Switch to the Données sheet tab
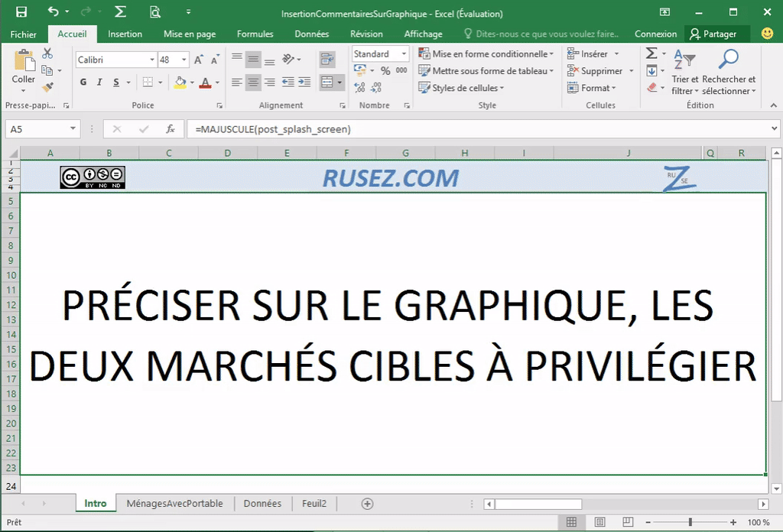Viewport: 783px width, 532px height. click(262, 503)
